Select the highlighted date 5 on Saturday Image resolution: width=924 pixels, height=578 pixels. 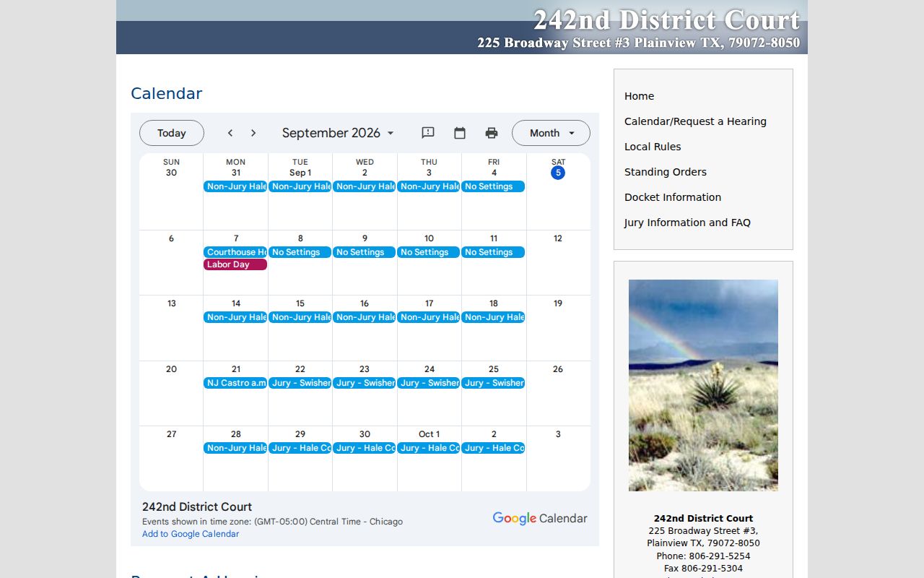558,173
